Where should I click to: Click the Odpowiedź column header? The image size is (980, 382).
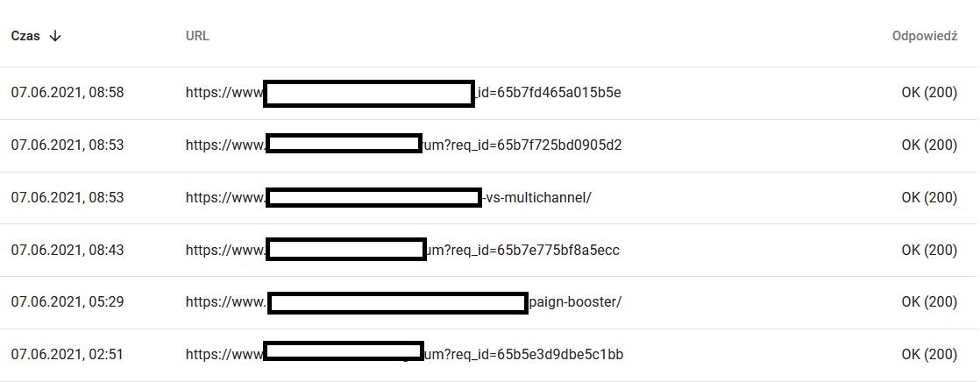coord(924,36)
